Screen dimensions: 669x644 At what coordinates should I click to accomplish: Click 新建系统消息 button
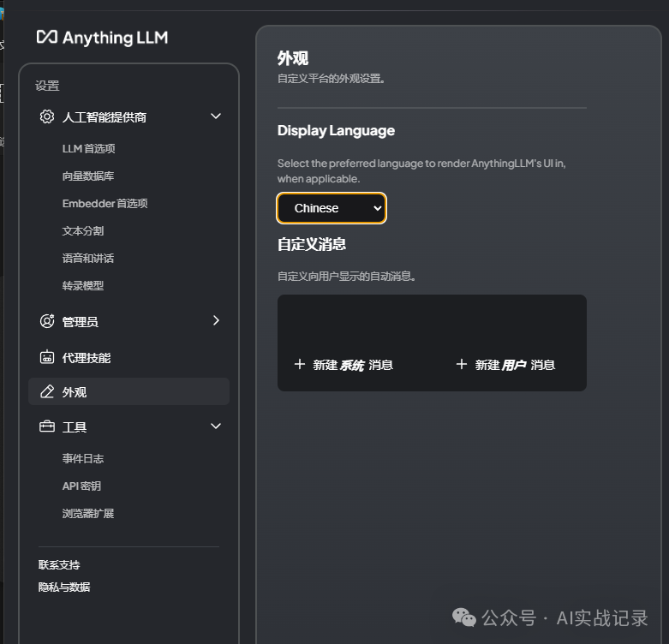[x=343, y=365]
